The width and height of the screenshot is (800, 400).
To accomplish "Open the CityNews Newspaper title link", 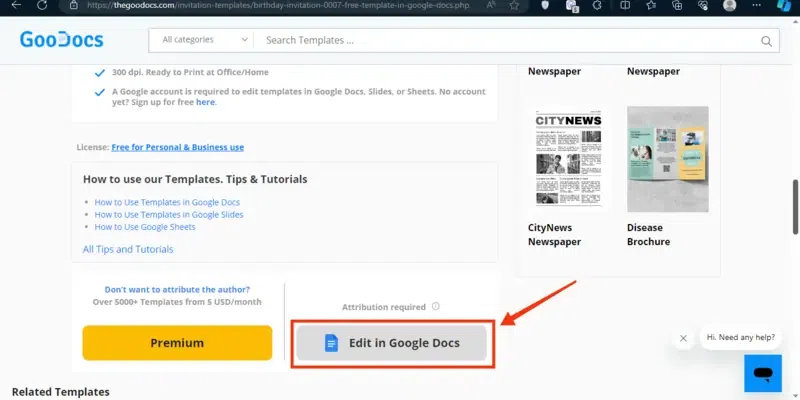I will pos(555,235).
